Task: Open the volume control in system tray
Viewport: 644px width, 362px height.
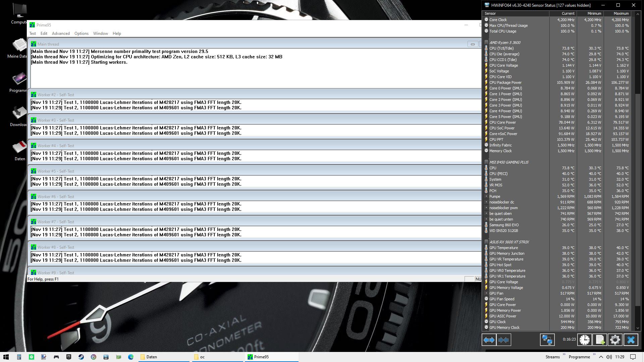Action: [x=609, y=357]
